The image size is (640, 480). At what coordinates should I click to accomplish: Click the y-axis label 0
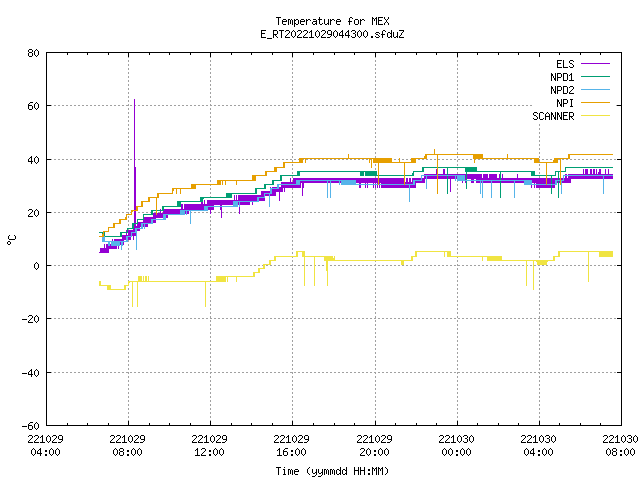tap(37, 266)
